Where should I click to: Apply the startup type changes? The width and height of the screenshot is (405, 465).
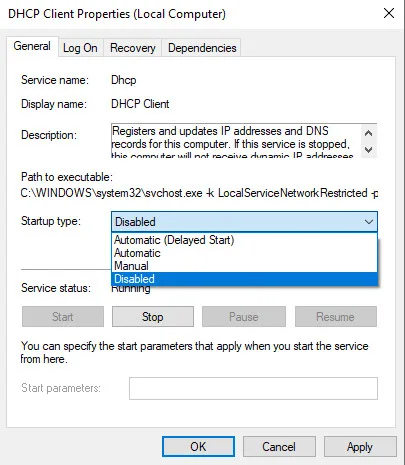tap(360, 447)
